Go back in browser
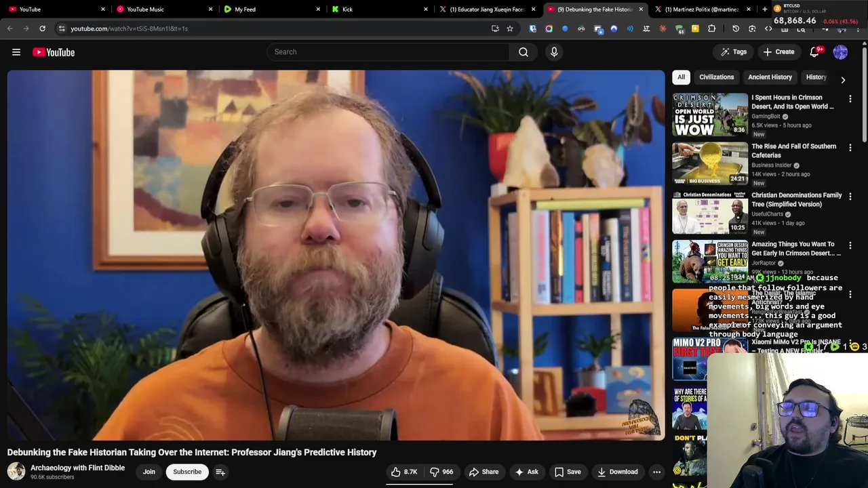This screenshot has height=488, width=868. pyautogui.click(x=9, y=28)
